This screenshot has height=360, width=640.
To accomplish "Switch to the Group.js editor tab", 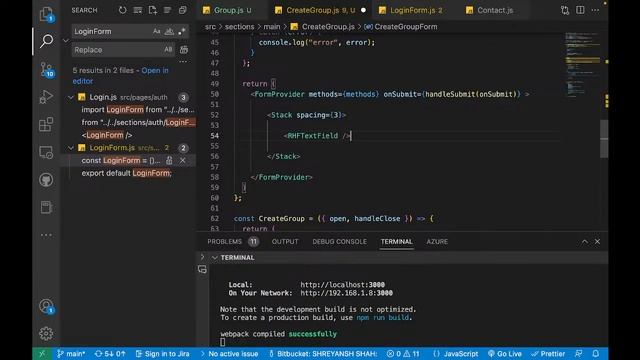I will pyautogui.click(x=232, y=10).
